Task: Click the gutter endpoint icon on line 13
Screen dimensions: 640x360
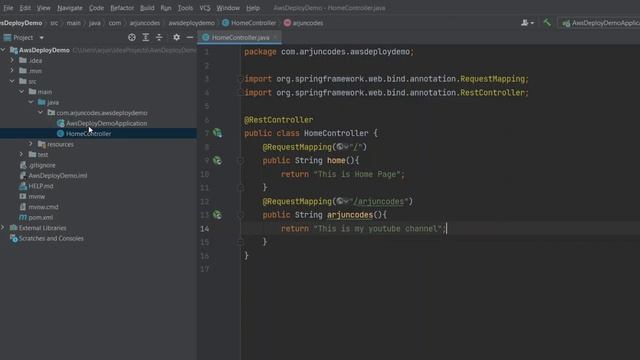Action: tap(217, 215)
